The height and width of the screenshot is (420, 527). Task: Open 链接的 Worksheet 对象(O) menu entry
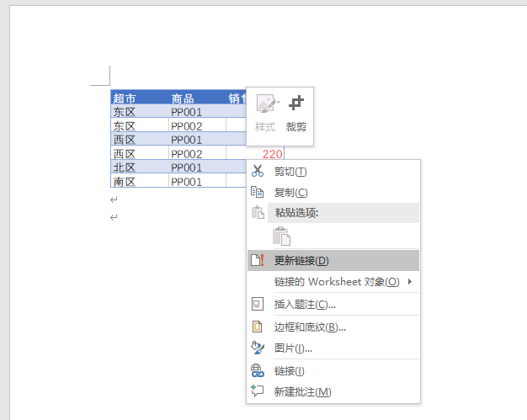click(x=333, y=282)
